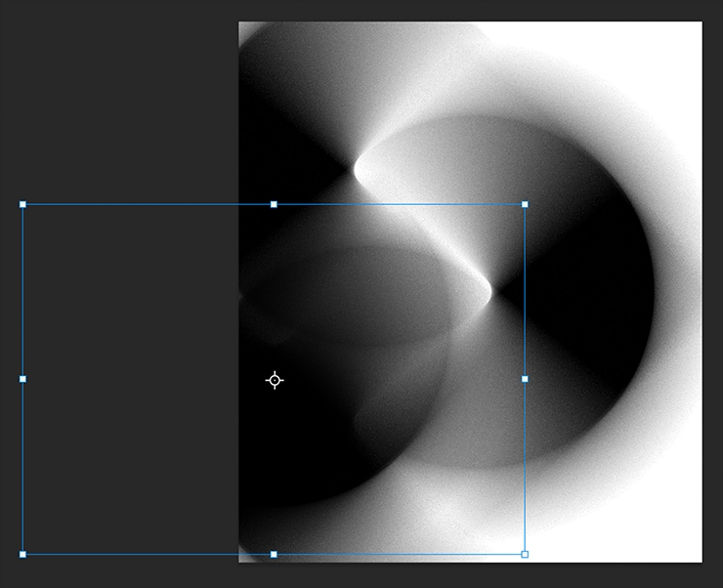This screenshot has width=723, height=588.
Task: Select the bottom-right corner transform handle
Action: click(x=525, y=554)
